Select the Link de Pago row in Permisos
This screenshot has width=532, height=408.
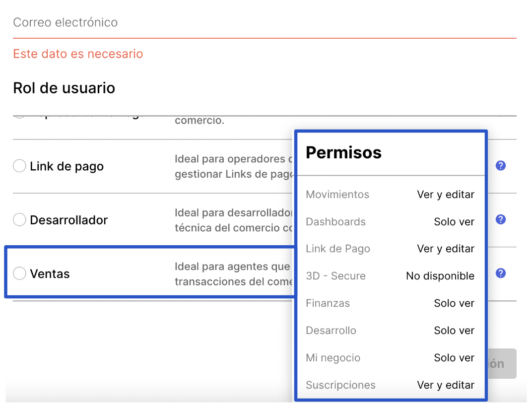[x=338, y=249]
